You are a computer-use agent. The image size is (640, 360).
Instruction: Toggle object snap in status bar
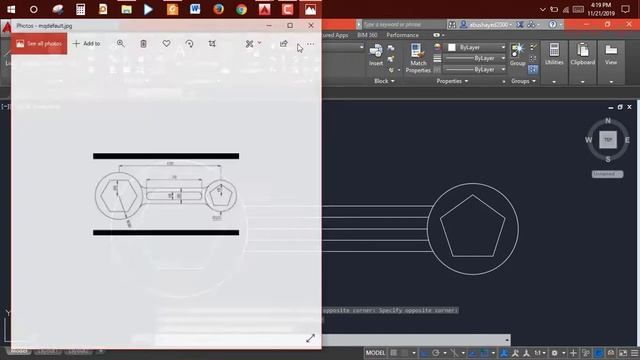[x=484, y=353]
